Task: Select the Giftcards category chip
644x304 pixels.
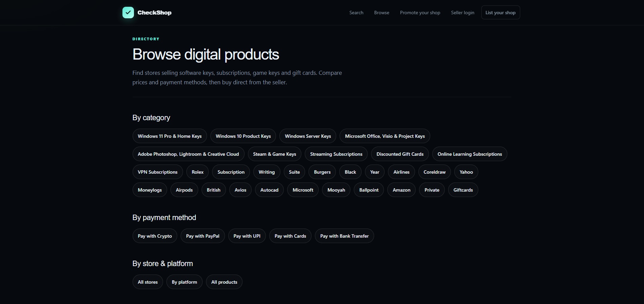Action: click(x=463, y=190)
